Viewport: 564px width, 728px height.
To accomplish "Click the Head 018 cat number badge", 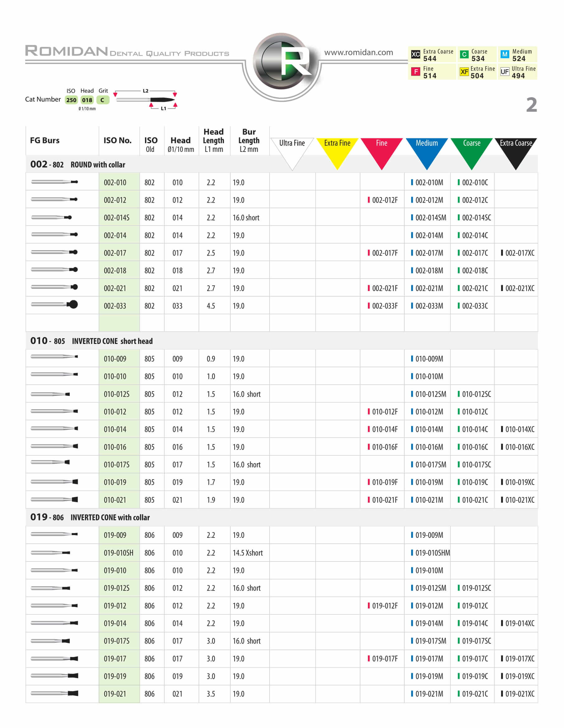I will coord(87,100).
